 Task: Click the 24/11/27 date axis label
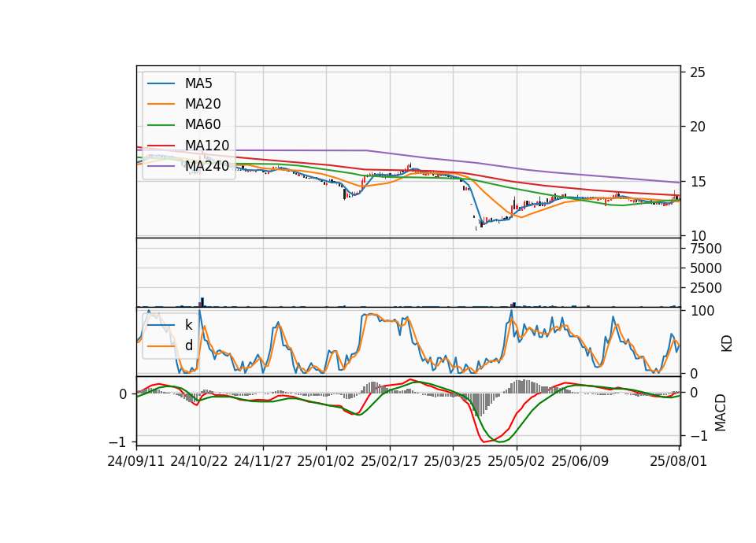pos(263,461)
